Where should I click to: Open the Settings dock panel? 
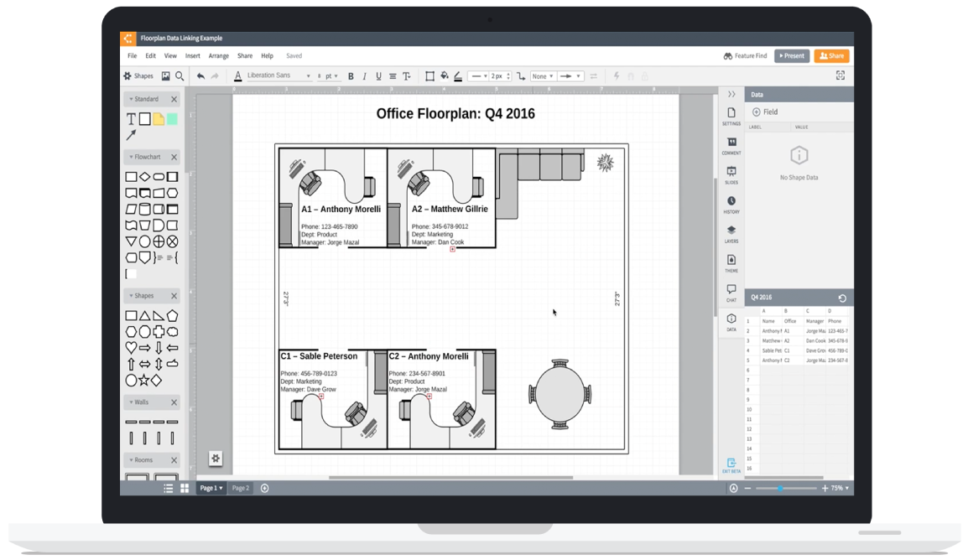click(731, 116)
